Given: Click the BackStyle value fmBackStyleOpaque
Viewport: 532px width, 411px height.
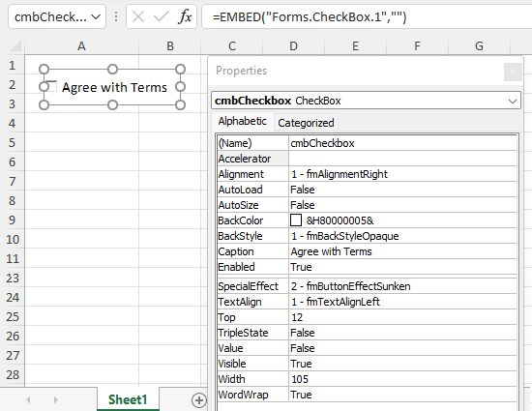Looking at the screenshot, I should (x=402, y=236).
